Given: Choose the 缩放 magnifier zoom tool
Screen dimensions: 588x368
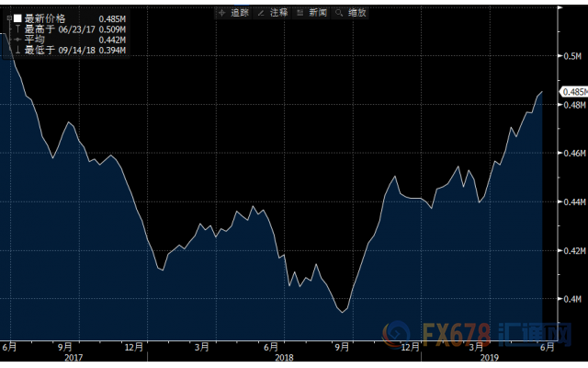Looking at the screenshot, I should point(351,13).
